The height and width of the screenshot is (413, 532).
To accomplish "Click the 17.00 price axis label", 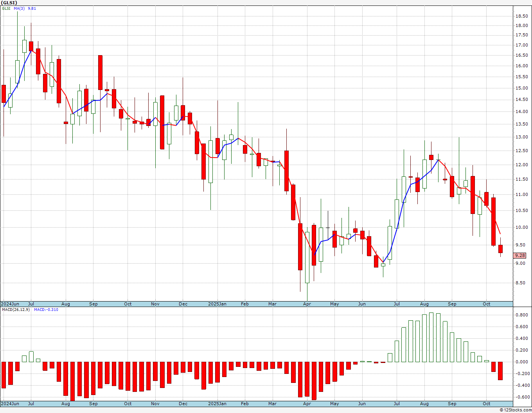I will click(x=521, y=45).
